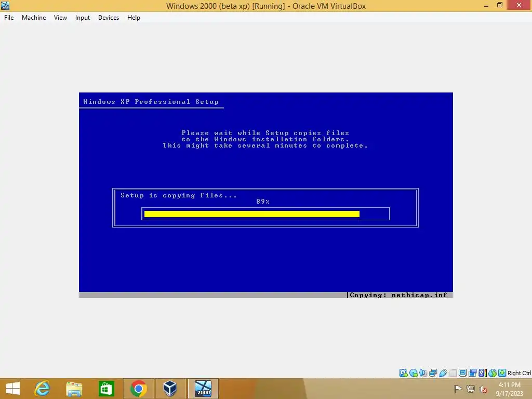Open the Windows Start button
The height and width of the screenshot is (399, 532).
pos(13,389)
